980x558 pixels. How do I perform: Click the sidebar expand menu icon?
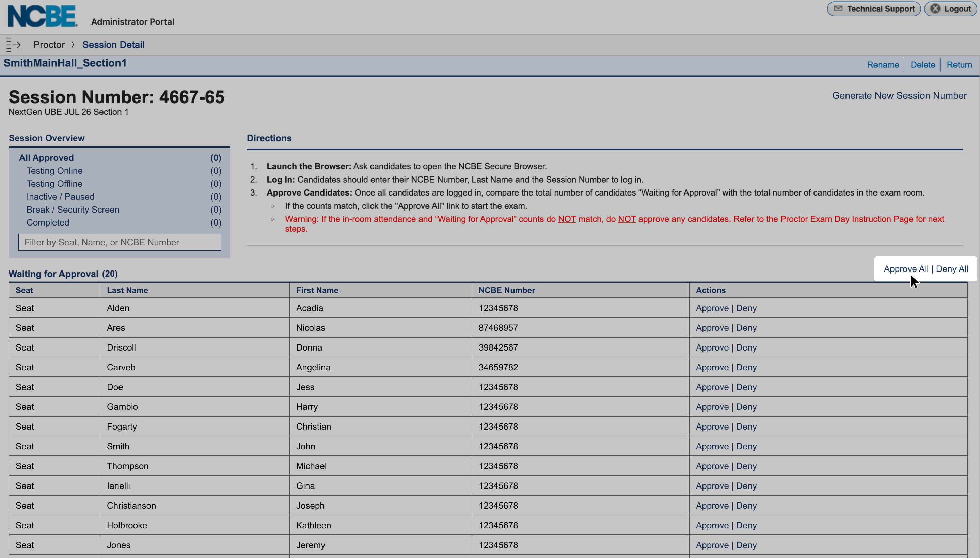13,45
